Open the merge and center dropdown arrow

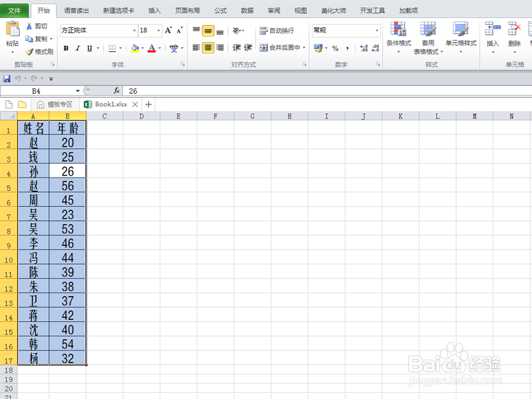tap(304, 47)
